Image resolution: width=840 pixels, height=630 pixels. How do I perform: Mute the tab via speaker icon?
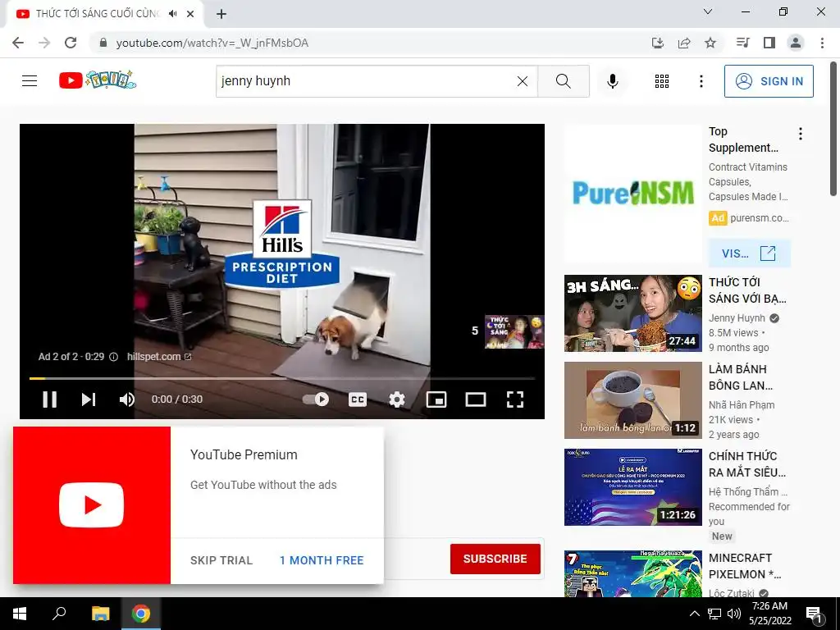click(x=172, y=14)
